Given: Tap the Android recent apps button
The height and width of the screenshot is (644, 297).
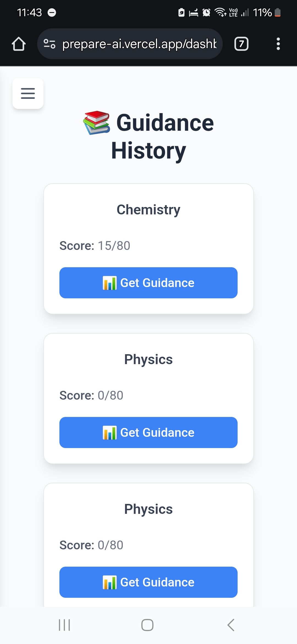Looking at the screenshot, I should pyautogui.click(x=64, y=625).
